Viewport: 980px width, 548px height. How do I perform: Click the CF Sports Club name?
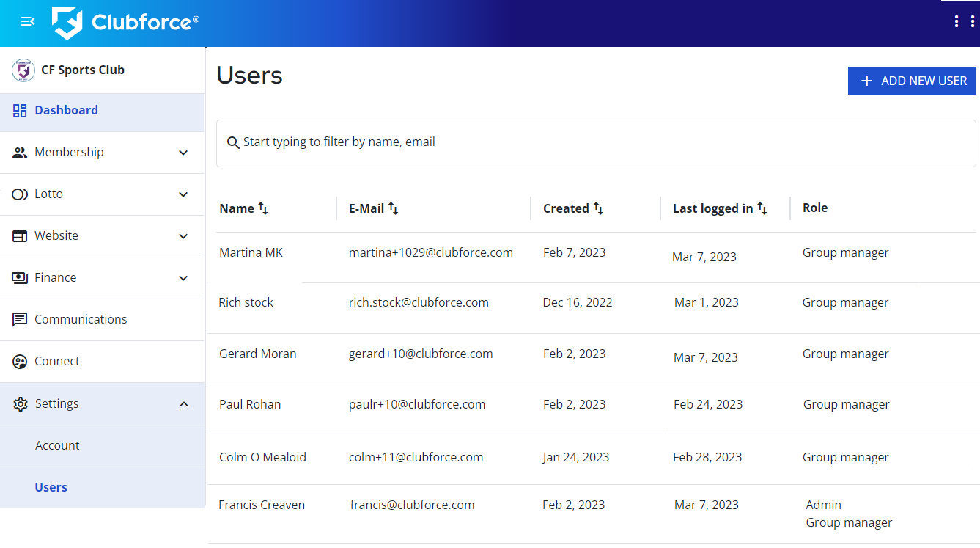[83, 70]
